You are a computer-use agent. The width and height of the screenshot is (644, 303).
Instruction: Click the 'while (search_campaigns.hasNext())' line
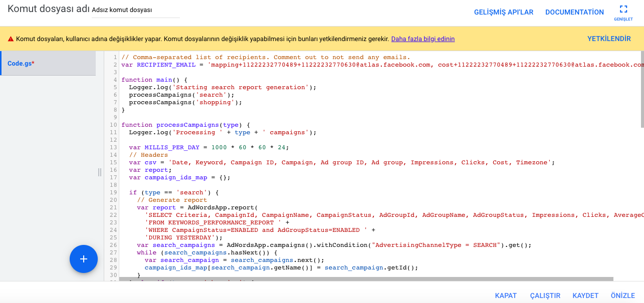207,252
